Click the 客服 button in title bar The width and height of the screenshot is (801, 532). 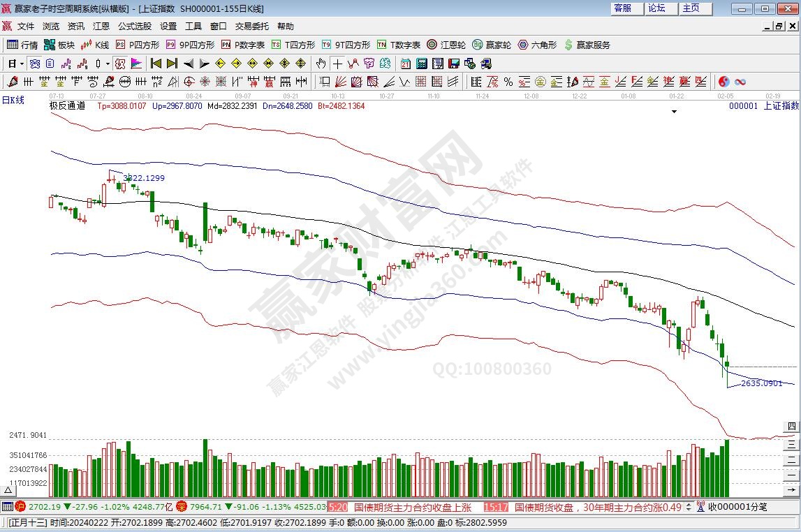(622, 8)
